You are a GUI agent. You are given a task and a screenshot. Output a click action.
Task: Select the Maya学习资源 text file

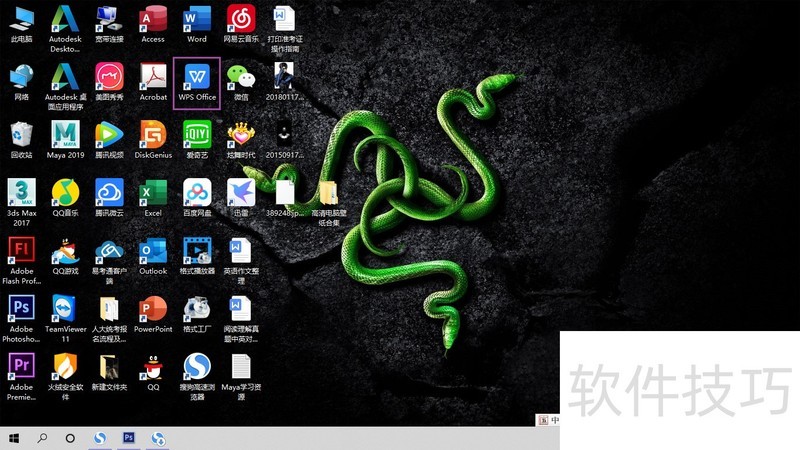pos(241,377)
